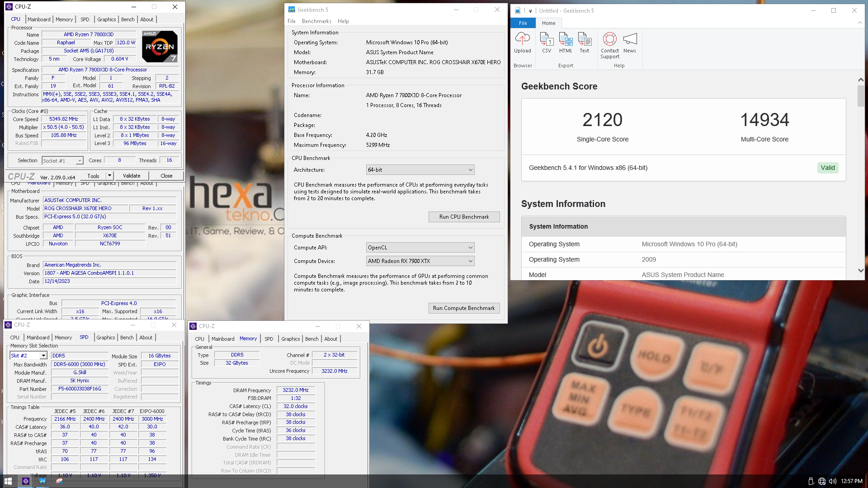Click the USB device tray icon
Viewport: 868px width, 488px height.
click(811, 481)
